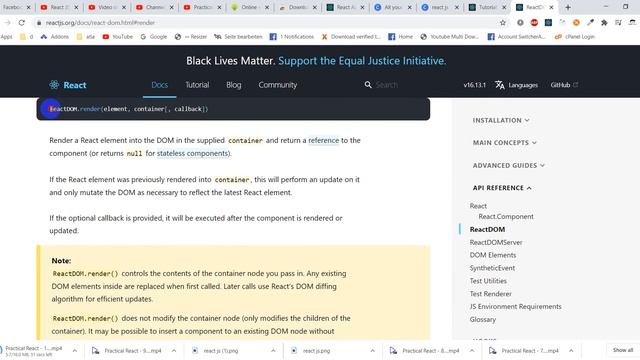
Task: Open the 'atia' bookmark folder
Action: [x=86, y=37]
